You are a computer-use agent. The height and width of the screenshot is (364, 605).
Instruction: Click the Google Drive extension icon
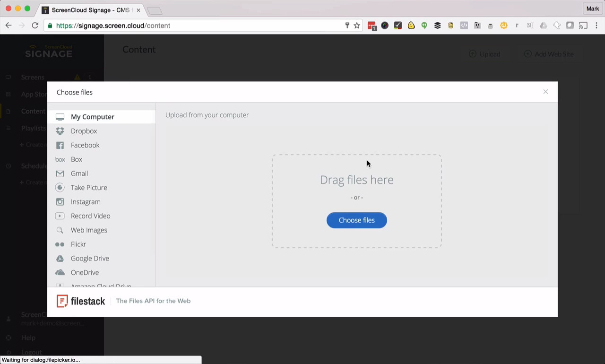tap(544, 26)
